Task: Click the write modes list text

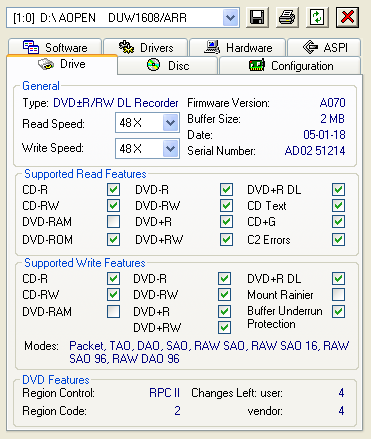Action: [x=209, y=352]
